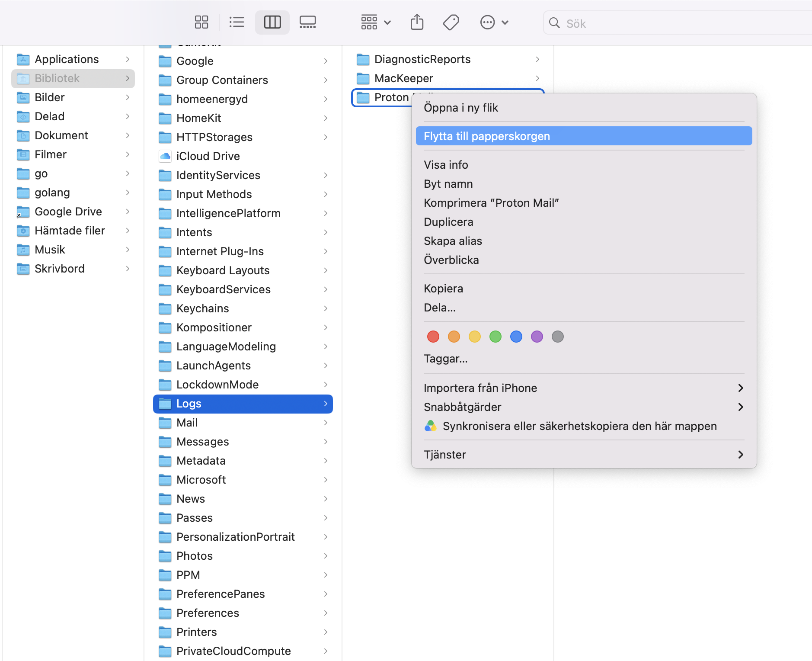Expand Tjänster submenu

584,455
